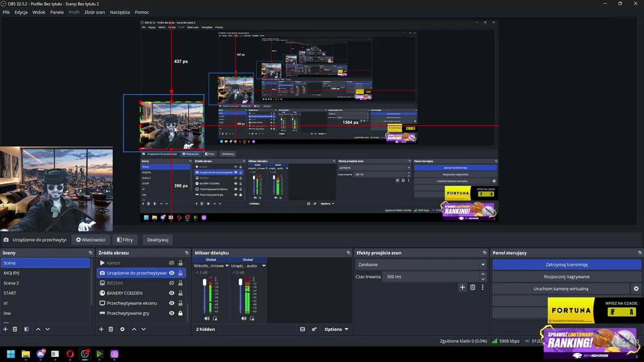Add a new scene in Sceny panel
This screenshot has width=644, height=362.
(x=6, y=329)
